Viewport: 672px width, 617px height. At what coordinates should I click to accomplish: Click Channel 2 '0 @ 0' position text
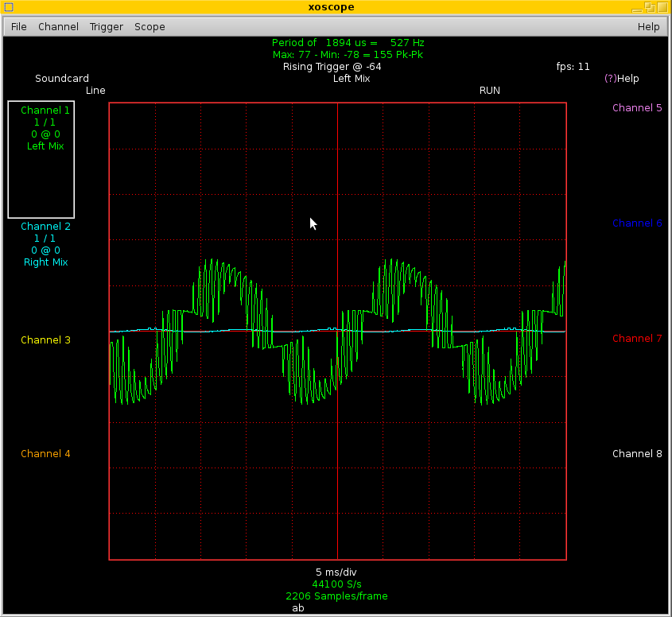pos(45,250)
